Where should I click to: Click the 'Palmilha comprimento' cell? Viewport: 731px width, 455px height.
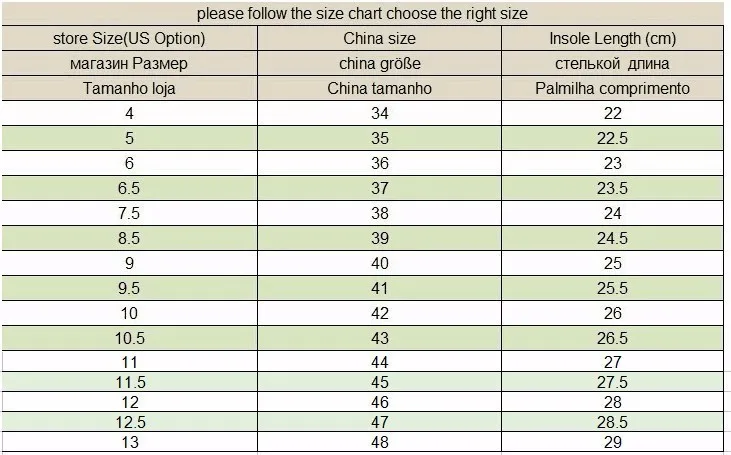613,88
